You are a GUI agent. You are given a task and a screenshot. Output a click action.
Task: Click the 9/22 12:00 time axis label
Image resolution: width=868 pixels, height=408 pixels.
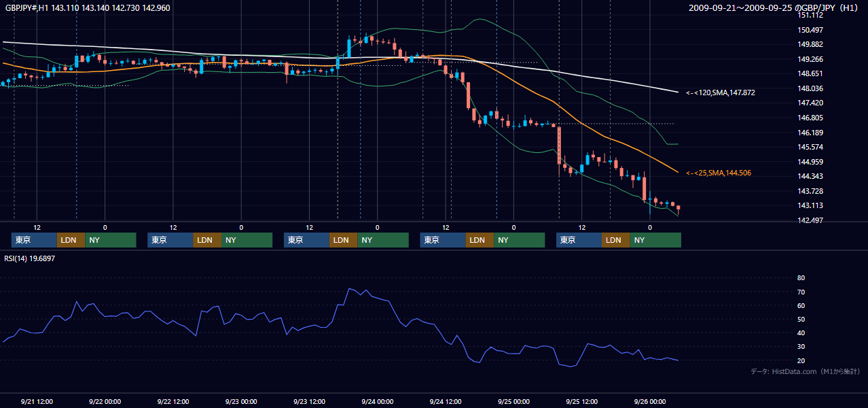coord(173,401)
